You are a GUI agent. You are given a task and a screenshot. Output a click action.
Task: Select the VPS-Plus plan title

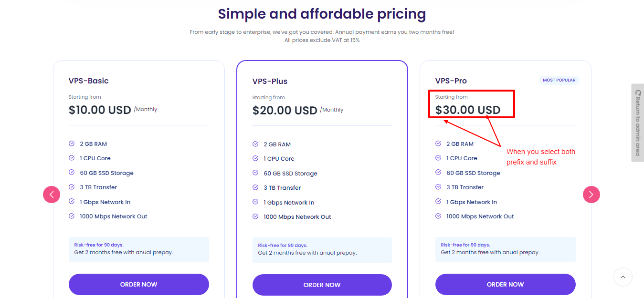270,81
